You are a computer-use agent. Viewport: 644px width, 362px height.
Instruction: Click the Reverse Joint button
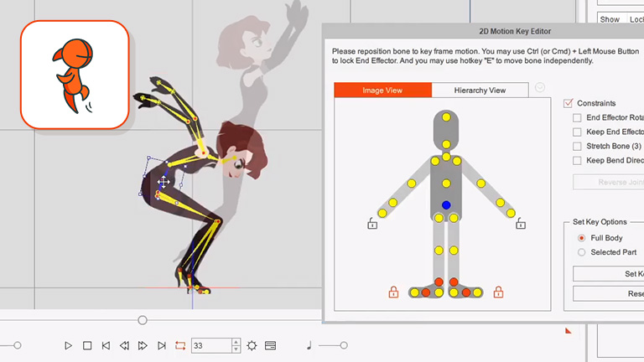pos(609,182)
